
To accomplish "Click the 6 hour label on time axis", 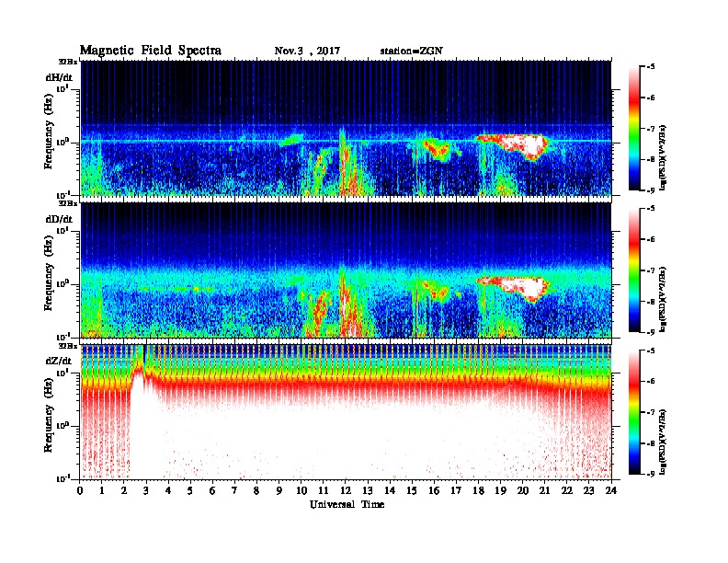I will pyautogui.click(x=212, y=491).
